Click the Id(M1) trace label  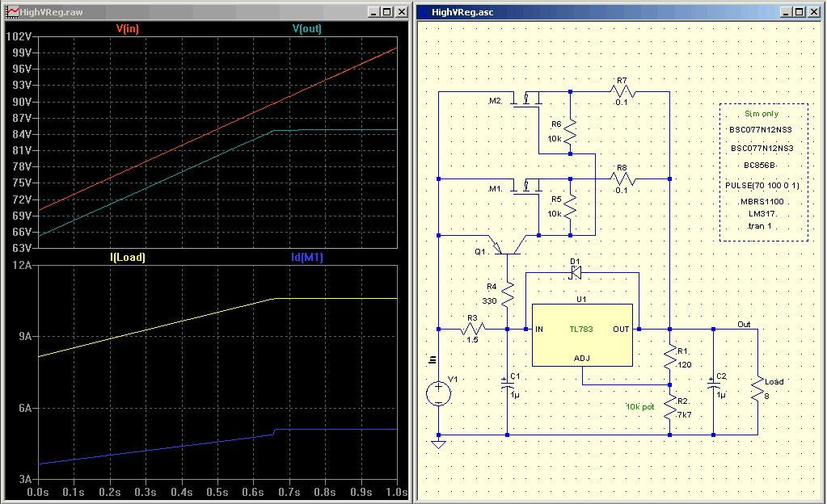coord(307,258)
